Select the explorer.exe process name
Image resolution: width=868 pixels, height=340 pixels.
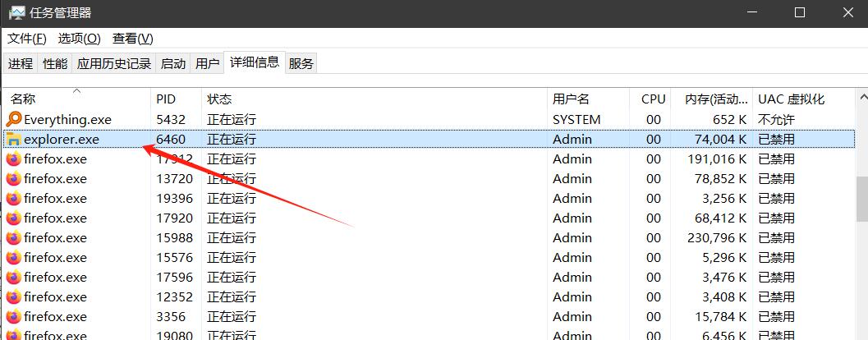[62, 140]
